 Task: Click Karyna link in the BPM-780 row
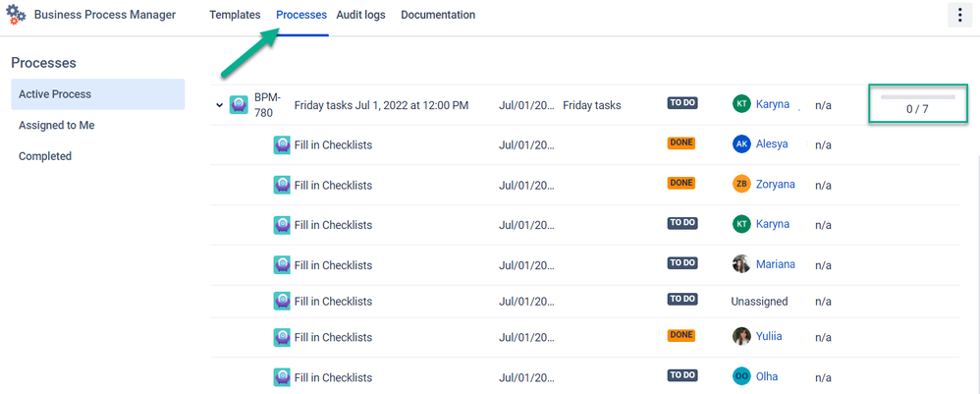point(773,104)
